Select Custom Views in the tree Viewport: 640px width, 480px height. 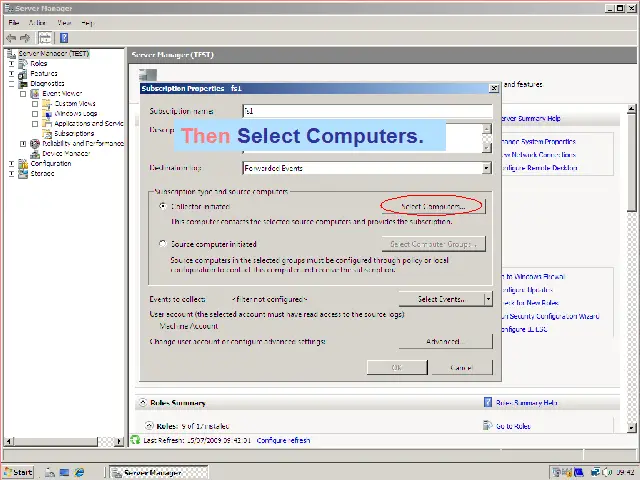[75, 103]
